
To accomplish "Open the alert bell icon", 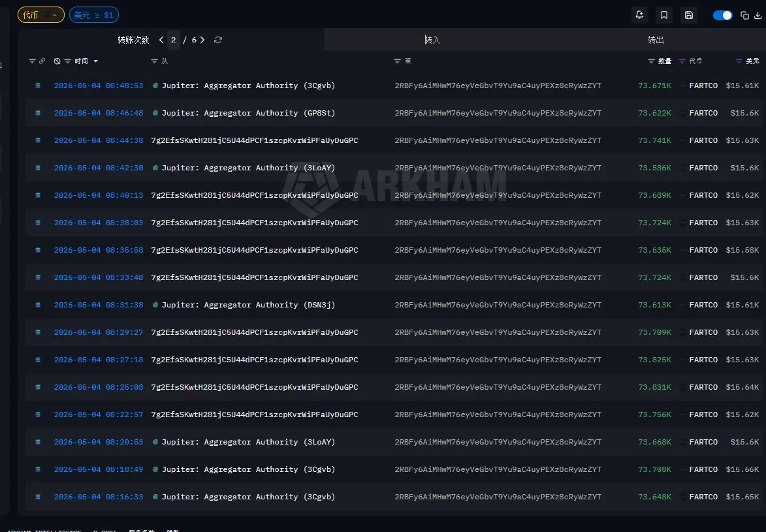I will tap(639, 15).
